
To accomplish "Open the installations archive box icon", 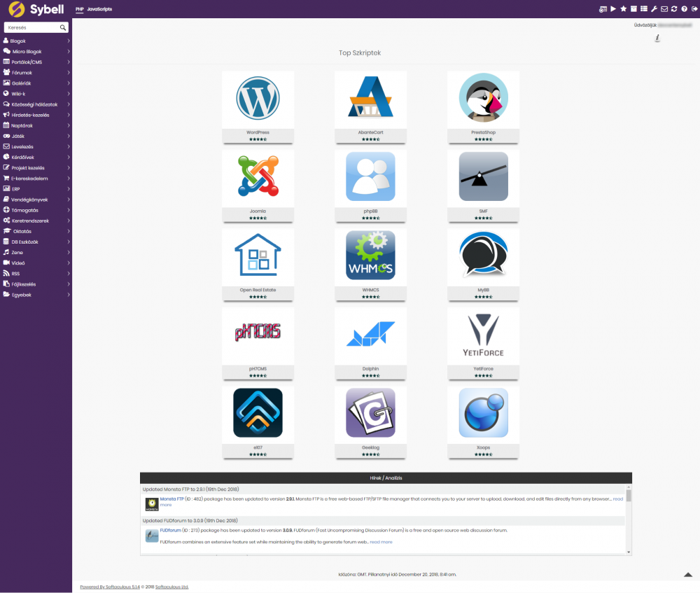I will coord(633,9).
